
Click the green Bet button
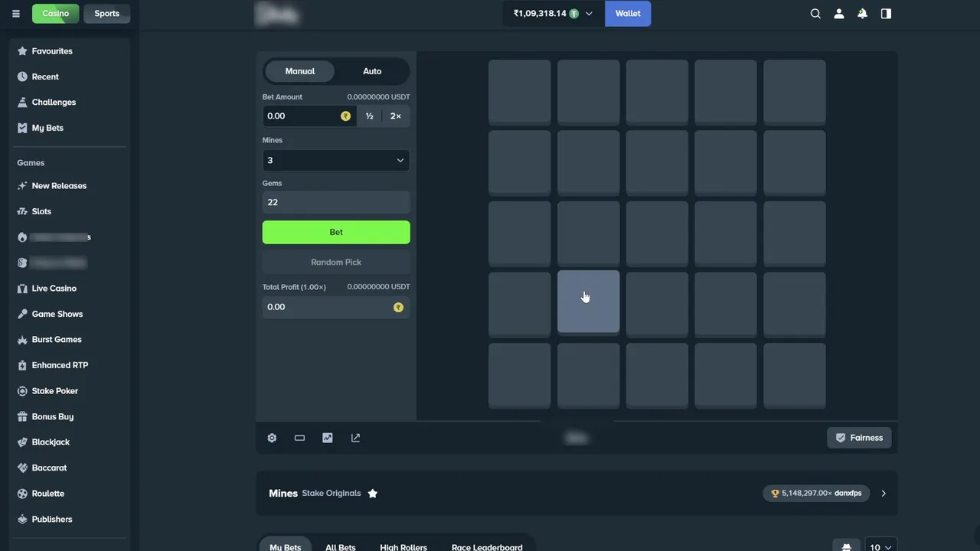[x=336, y=232]
